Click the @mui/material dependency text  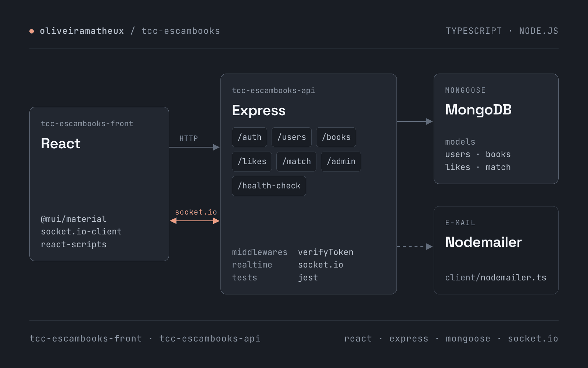[x=73, y=219]
